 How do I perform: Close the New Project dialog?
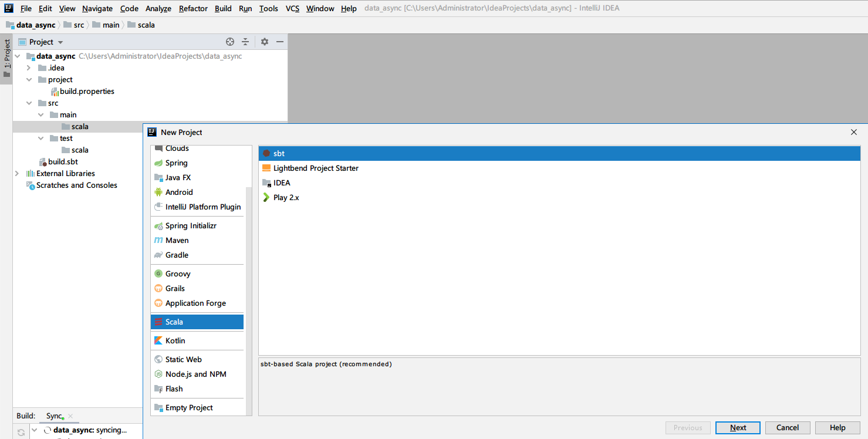[854, 132]
